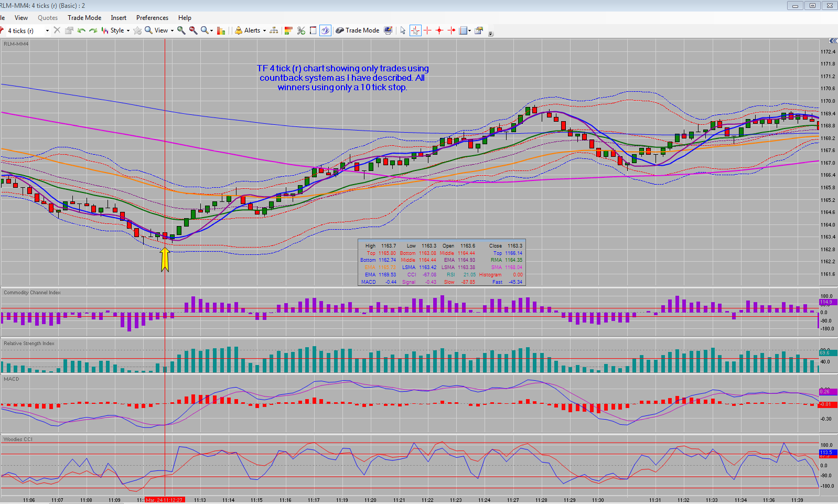Click the blank page rectangle icon
Image resolution: width=838 pixels, height=504 pixels.
[313, 30]
